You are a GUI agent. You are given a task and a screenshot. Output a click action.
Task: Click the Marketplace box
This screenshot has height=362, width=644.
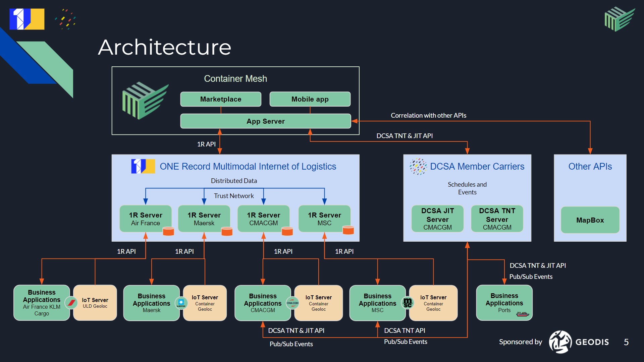[x=221, y=99]
